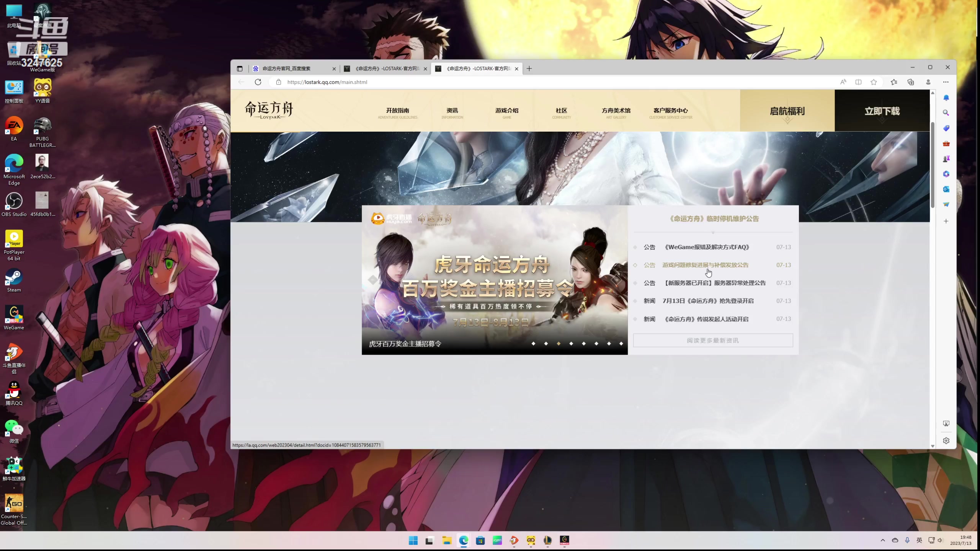980x551 pixels.
Task: Open 7月13日《命运方舟》抢先登录开启 news
Action: pos(708,301)
